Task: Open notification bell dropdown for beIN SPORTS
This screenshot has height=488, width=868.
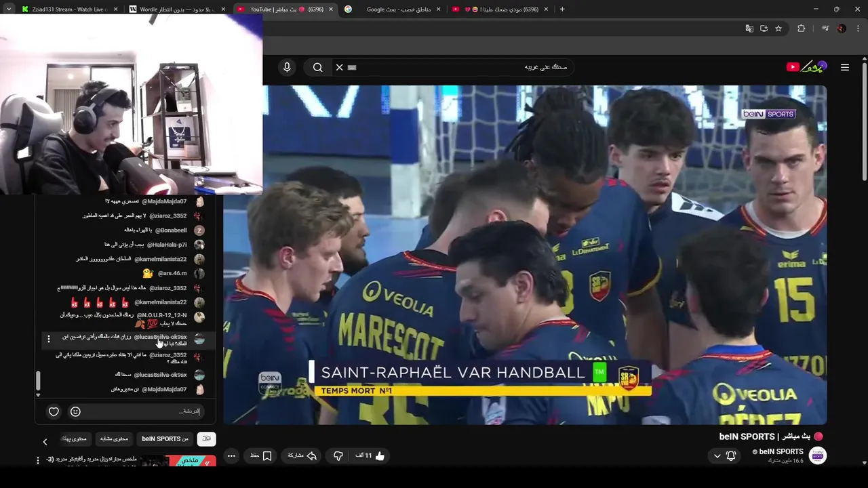Action: coord(724,456)
